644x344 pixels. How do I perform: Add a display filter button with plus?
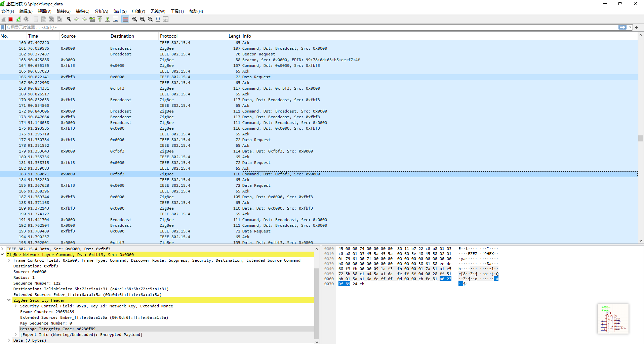pyautogui.click(x=636, y=28)
